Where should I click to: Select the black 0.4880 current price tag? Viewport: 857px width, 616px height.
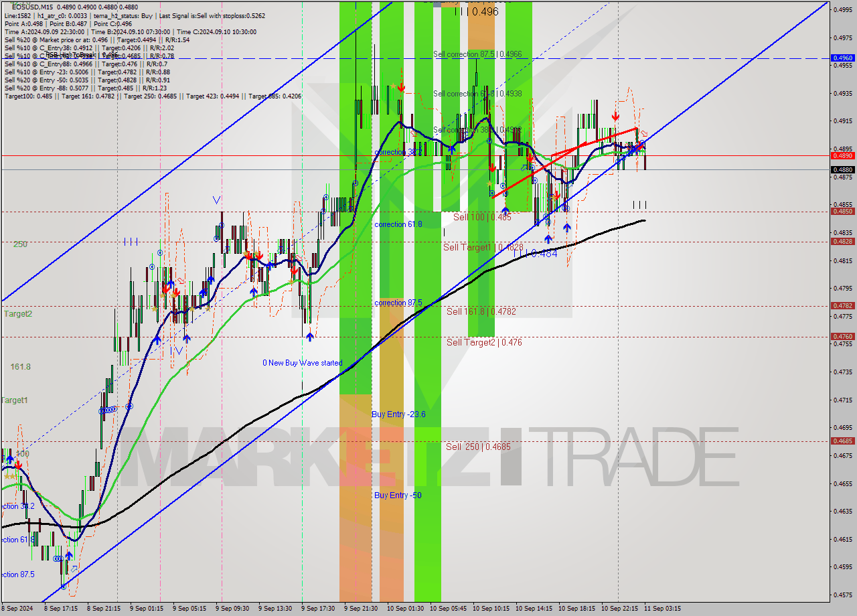click(x=842, y=170)
